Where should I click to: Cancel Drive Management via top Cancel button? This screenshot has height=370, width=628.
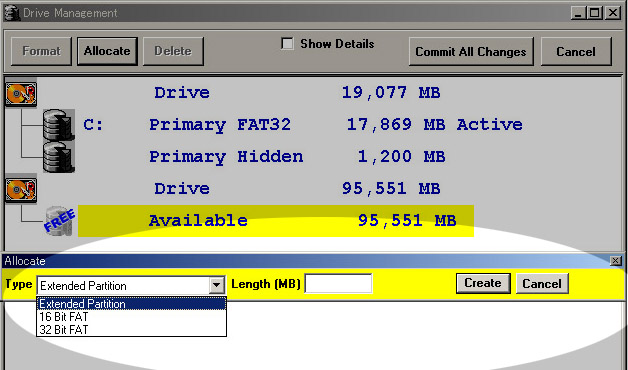[576, 52]
